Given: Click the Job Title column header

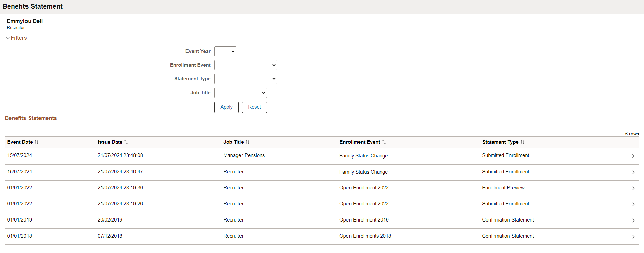Looking at the screenshot, I should [233, 142].
